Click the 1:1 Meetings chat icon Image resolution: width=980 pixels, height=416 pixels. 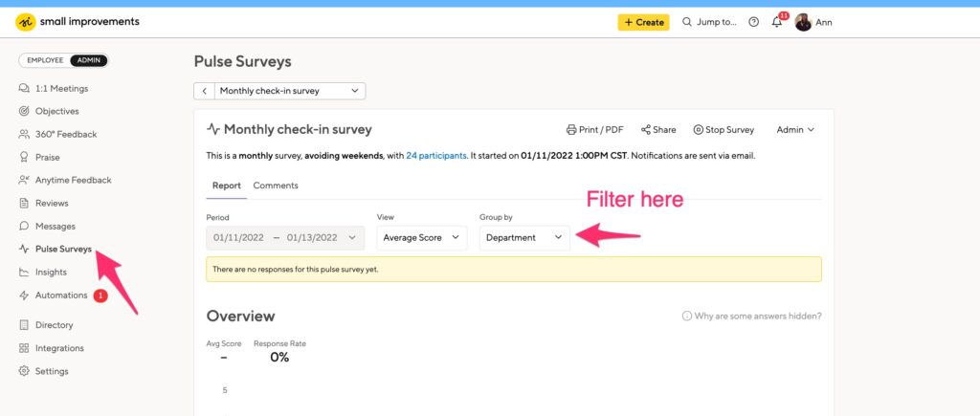coord(24,89)
